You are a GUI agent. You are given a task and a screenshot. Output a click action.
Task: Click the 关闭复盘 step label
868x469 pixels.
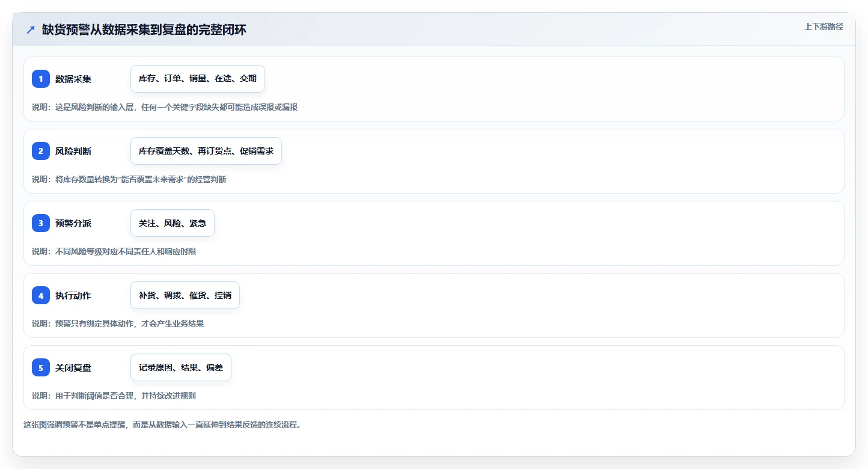click(x=73, y=367)
